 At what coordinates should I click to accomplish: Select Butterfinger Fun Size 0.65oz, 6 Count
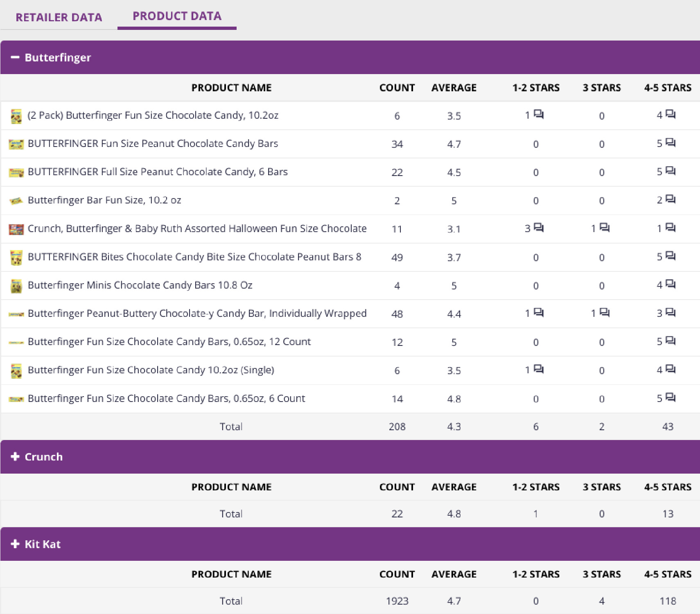click(166, 398)
